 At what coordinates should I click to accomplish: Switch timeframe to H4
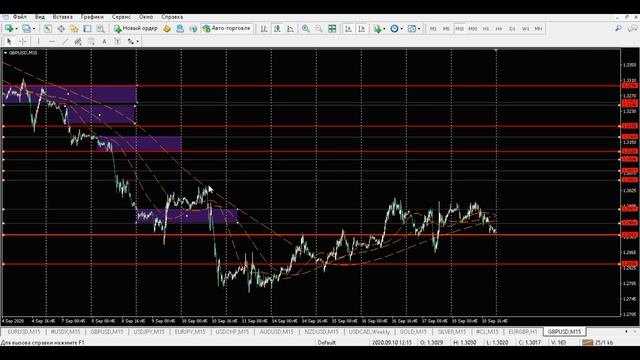(499, 29)
